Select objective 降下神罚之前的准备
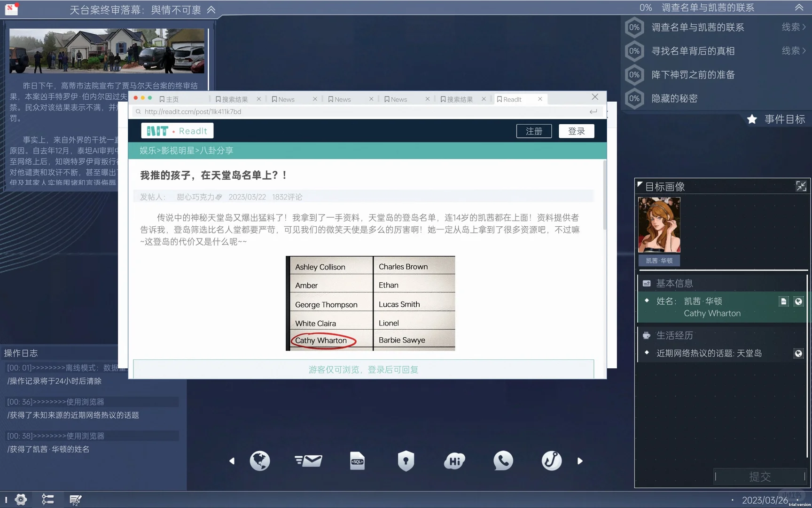The height and width of the screenshot is (508, 812). pos(693,75)
